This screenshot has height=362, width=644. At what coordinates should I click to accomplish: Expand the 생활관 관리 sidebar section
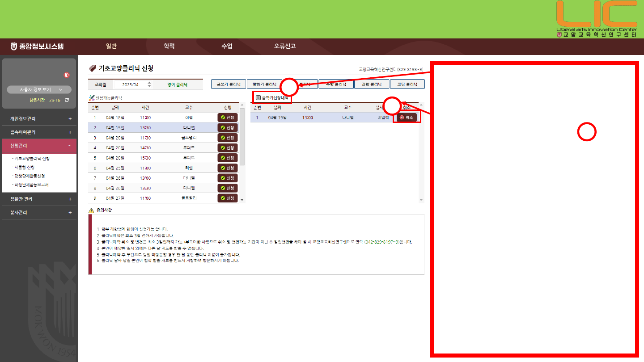coord(70,199)
